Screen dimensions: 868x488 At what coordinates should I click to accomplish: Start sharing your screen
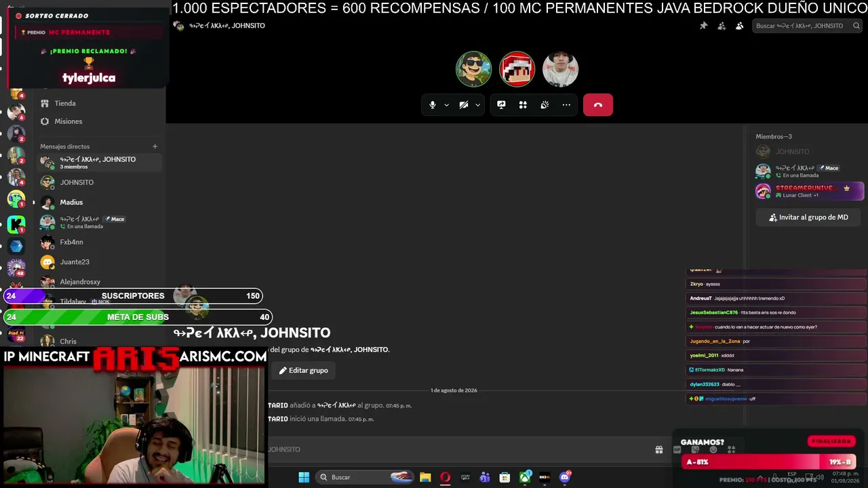pyautogui.click(x=501, y=105)
